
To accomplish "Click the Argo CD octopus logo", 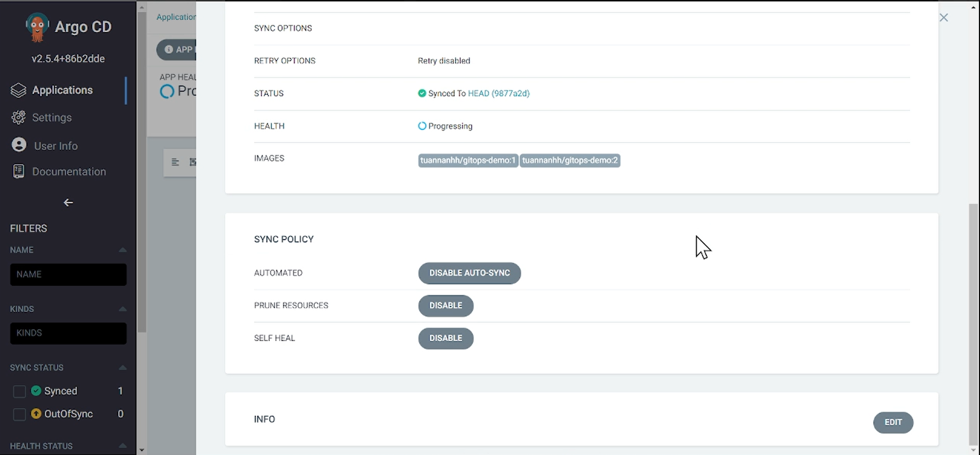I will pos(37,27).
